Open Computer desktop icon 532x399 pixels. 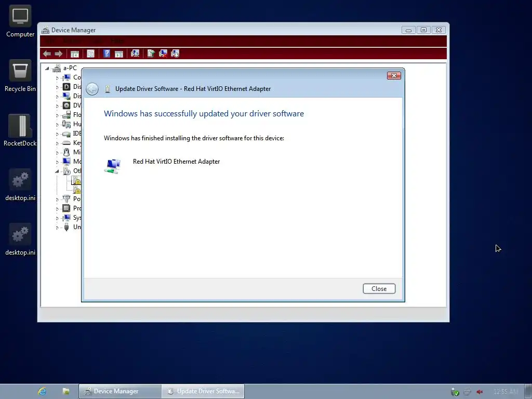click(20, 22)
